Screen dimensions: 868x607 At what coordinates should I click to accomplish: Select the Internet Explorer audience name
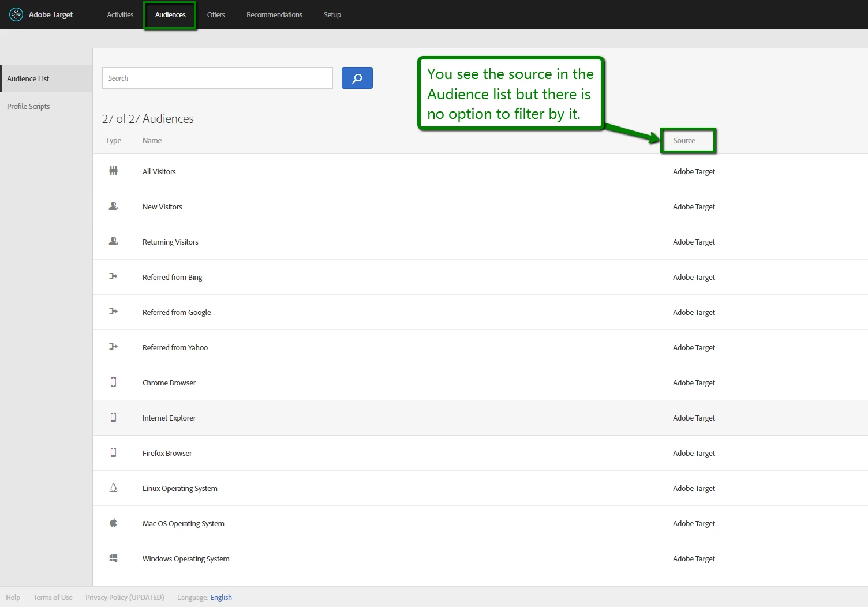[169, 418]
